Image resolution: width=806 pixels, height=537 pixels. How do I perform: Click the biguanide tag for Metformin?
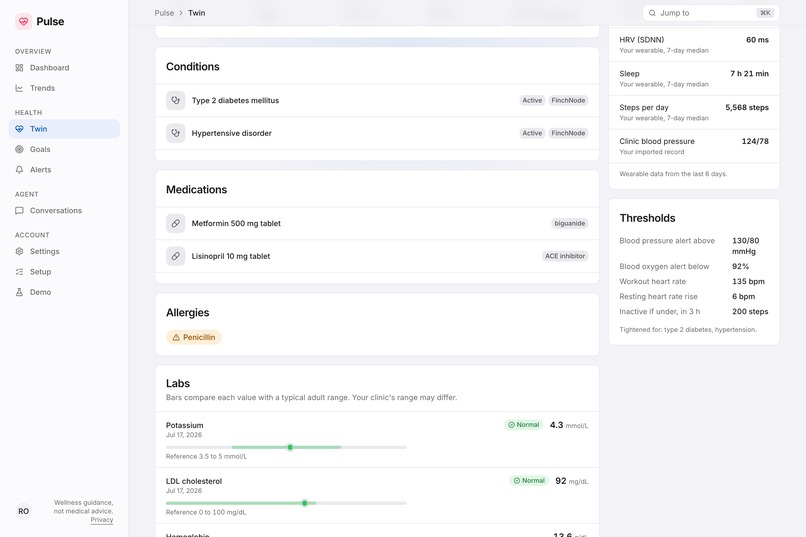[x=570, y=224]
